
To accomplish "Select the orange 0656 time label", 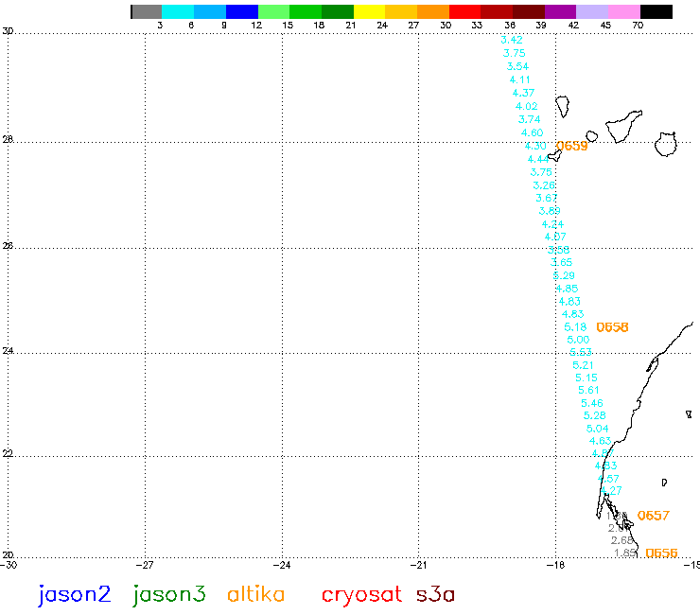I will click(661, 553).
